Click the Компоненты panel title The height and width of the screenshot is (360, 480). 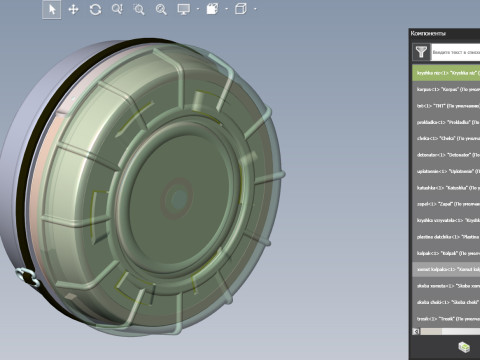428,33
